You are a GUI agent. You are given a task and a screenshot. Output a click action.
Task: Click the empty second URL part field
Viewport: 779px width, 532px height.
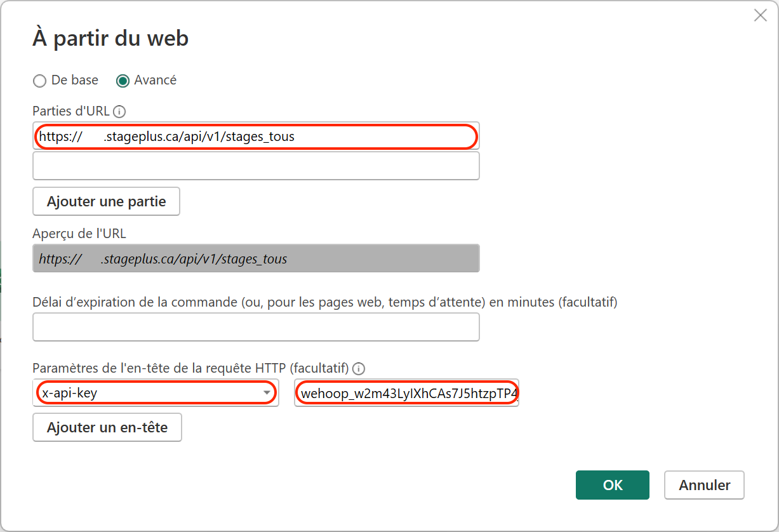tap(256, 166)
